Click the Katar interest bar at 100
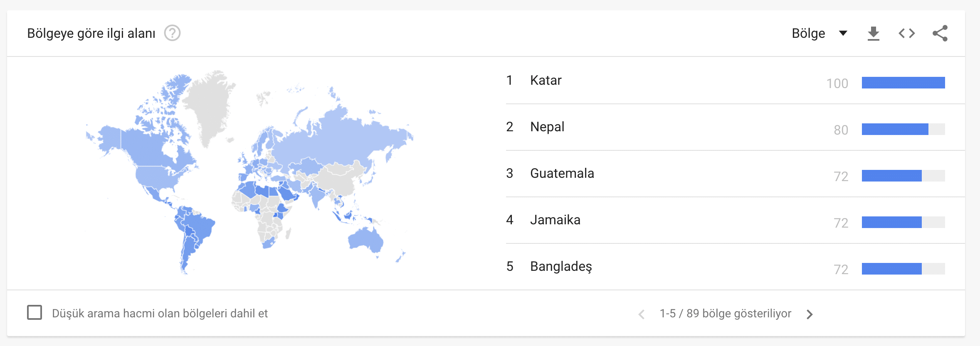 [903, 83]
